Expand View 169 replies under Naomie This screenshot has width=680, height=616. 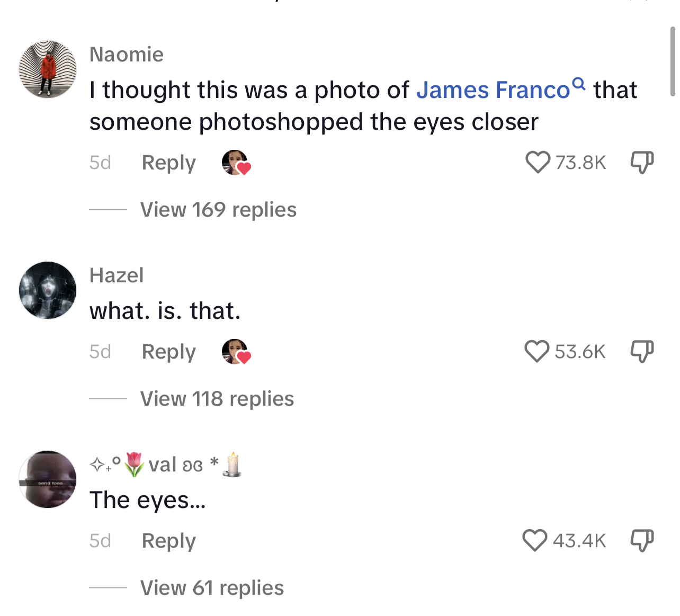click(x=218, y=210)
